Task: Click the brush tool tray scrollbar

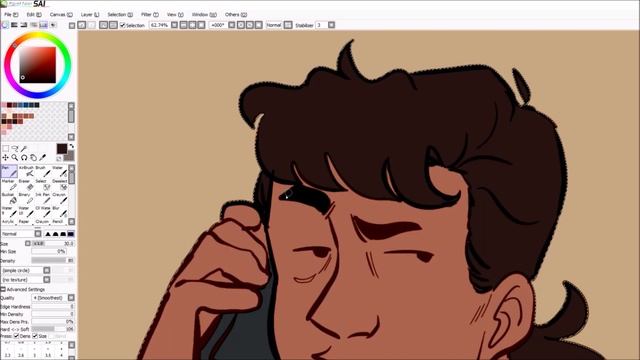Action: (x=72, y=195)
